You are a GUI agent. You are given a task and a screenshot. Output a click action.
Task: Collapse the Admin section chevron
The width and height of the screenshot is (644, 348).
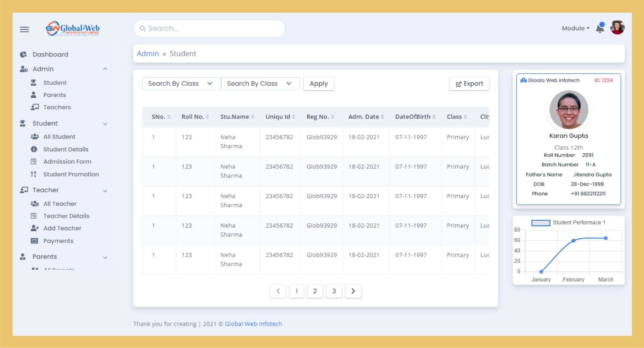pyautogui.click(x=105, y=69)
